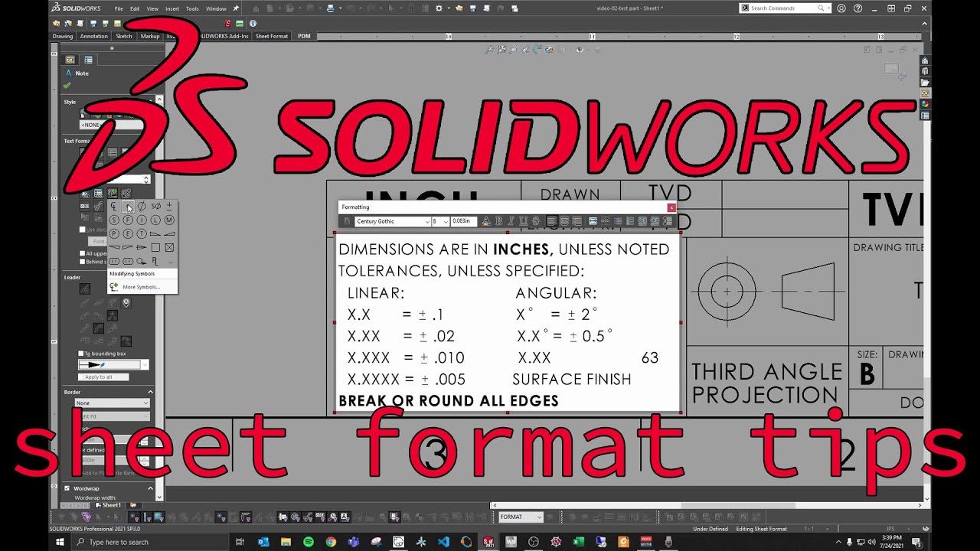Insert the crossed-box symbol from symbol grid
Image resolution: width=980 pixels, height=551 pixels.
(x=169, y=247)
